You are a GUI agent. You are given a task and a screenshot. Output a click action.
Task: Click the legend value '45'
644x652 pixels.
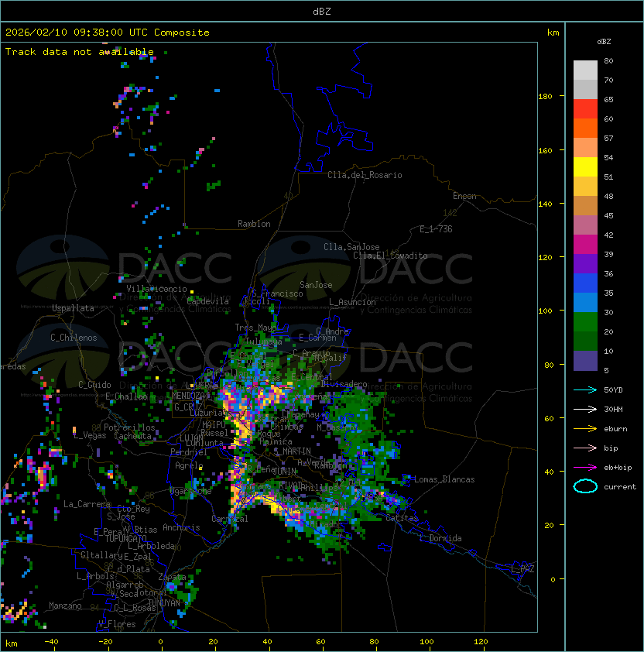pos(608,215)
